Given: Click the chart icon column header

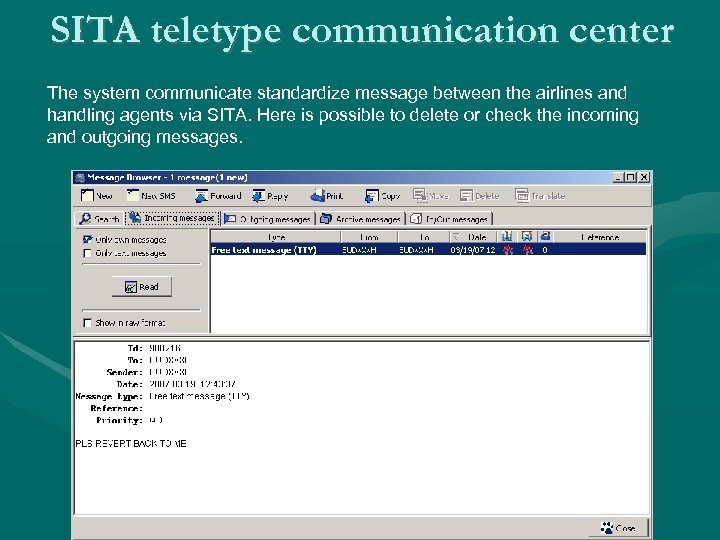Looking at the screenshot, I should (x=507, y=236).
